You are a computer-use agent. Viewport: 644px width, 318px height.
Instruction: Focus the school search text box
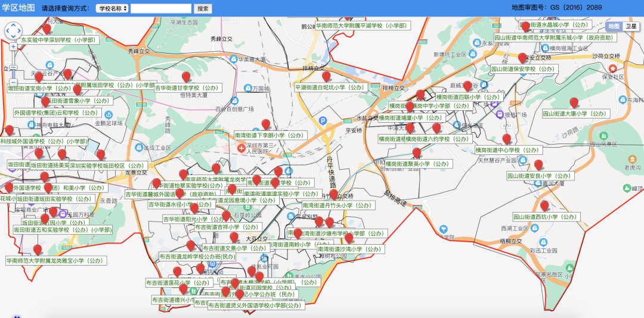pyautogui.click(x=161, y=8)
